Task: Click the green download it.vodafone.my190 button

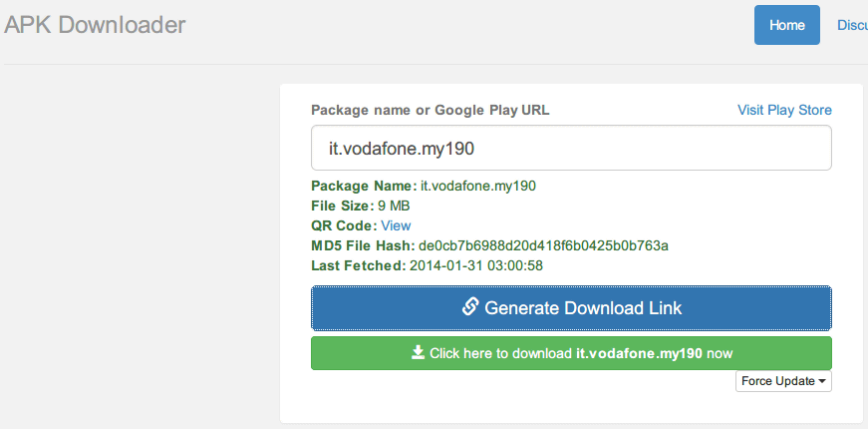Action: pyautogui.click(x=571, y=353)
